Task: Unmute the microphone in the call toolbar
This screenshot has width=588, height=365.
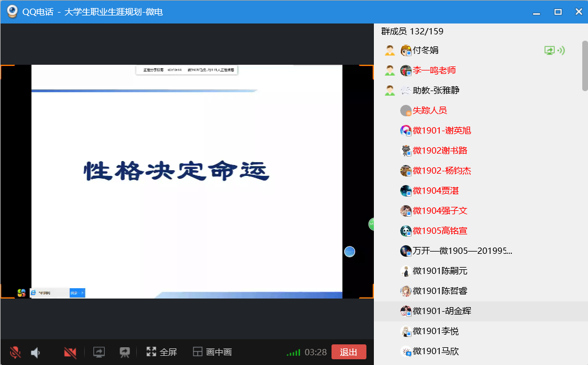Action: [15, 352]
